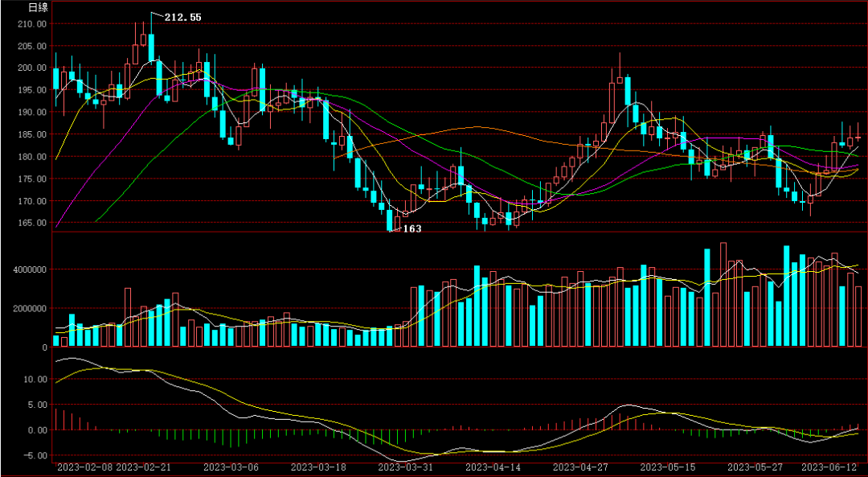
Task: Select the 2000000 volume axis label
Action: pyautogui.click(x=27, y=308)
